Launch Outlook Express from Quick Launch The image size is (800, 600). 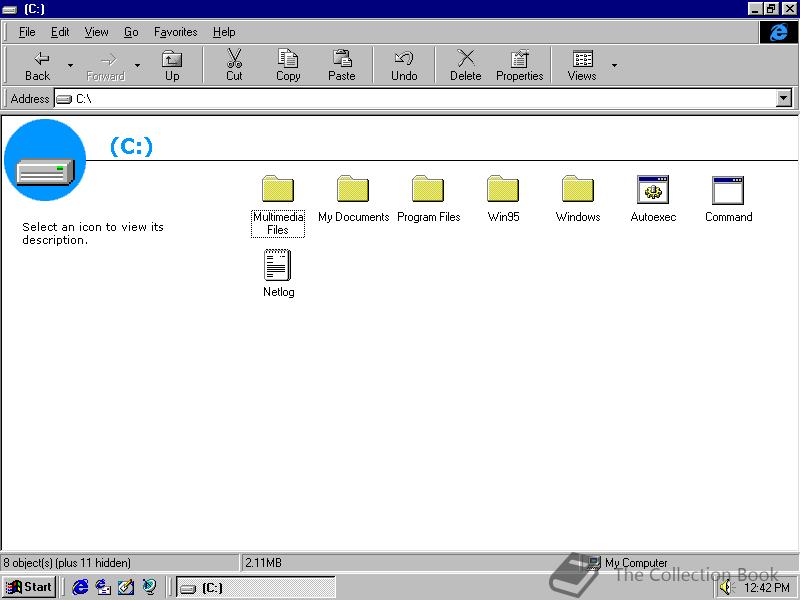[103, 587]
